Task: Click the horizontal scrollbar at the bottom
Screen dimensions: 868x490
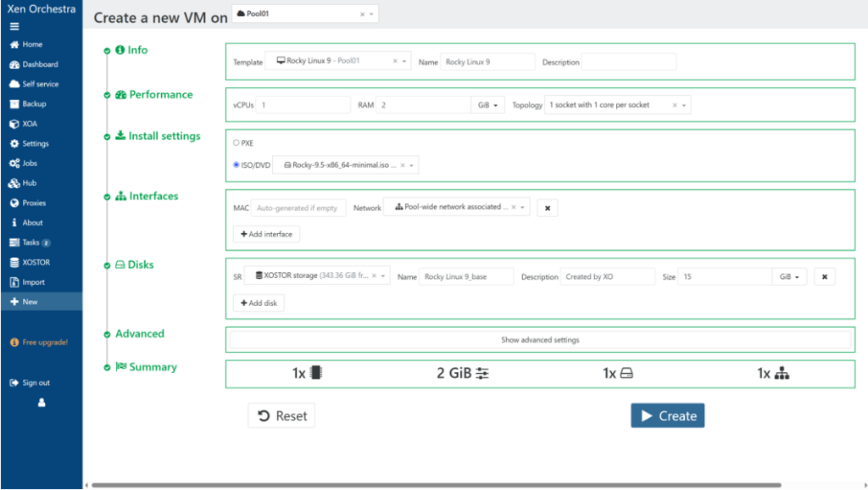Action: point(436,485)
